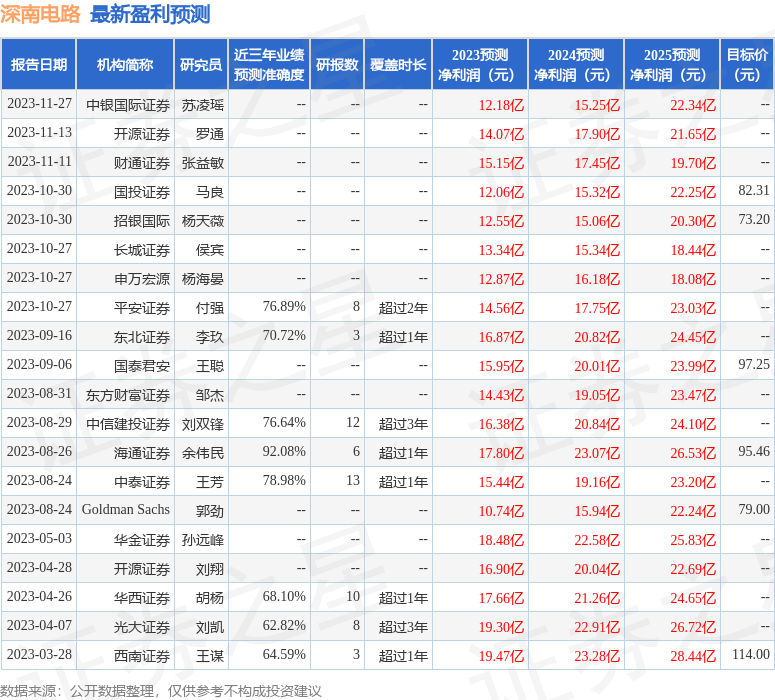775x700 pixels.
Task: Click institution 华金证券
Action: tap(142, 540)
